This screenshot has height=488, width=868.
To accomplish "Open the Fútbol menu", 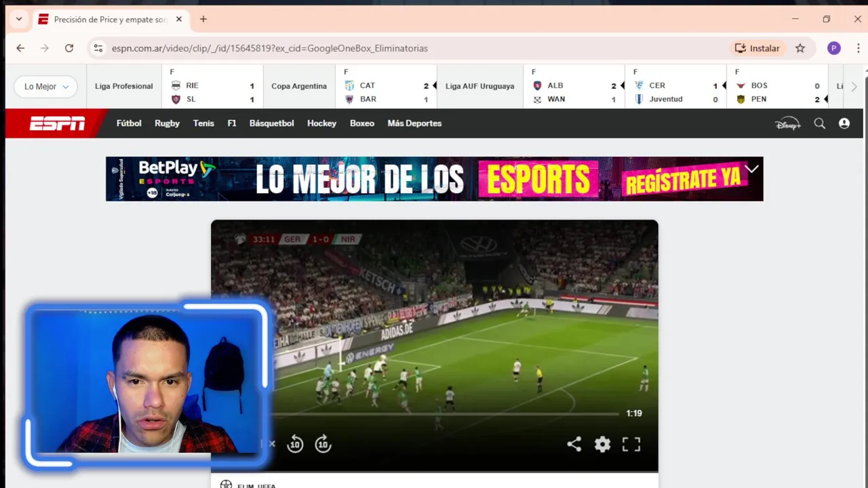I will point(129,123).
